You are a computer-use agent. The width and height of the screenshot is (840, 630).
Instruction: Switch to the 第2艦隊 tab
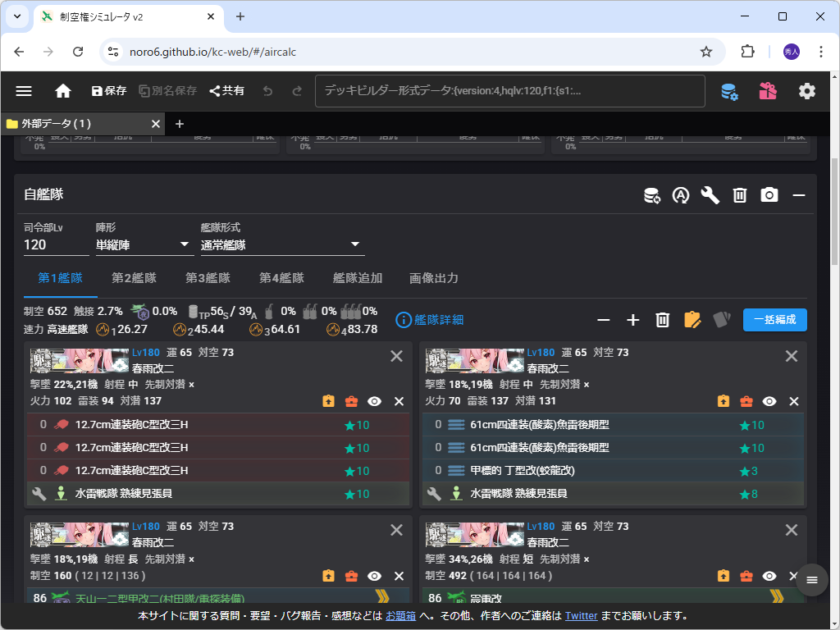point(134,278)
